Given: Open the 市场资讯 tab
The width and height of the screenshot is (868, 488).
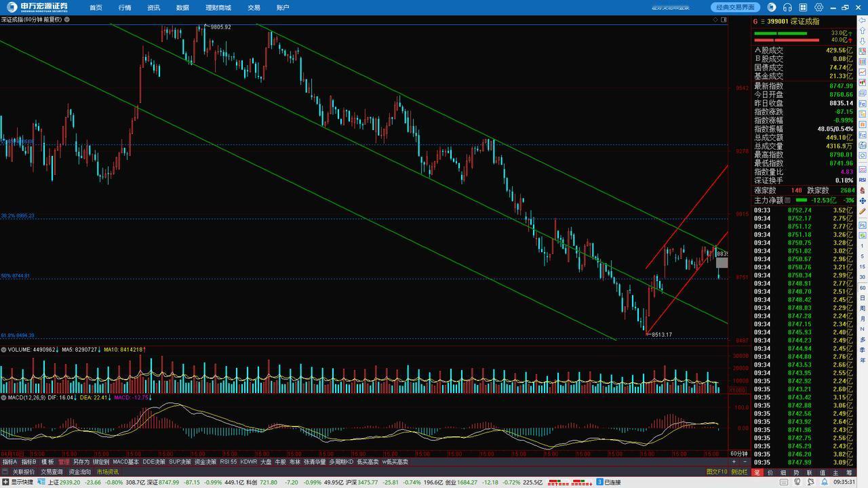Looking at the screenshot, I should click(107, 472).
